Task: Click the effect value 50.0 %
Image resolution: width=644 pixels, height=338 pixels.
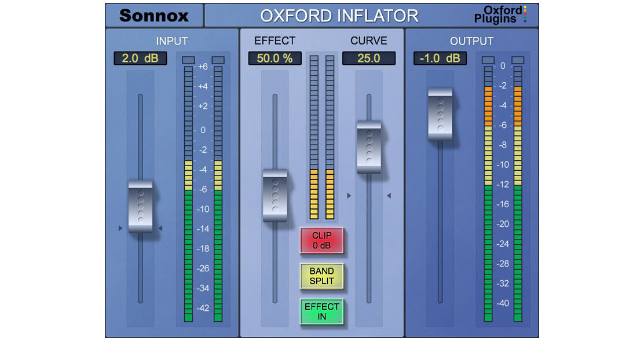Action: pos(275,58)
